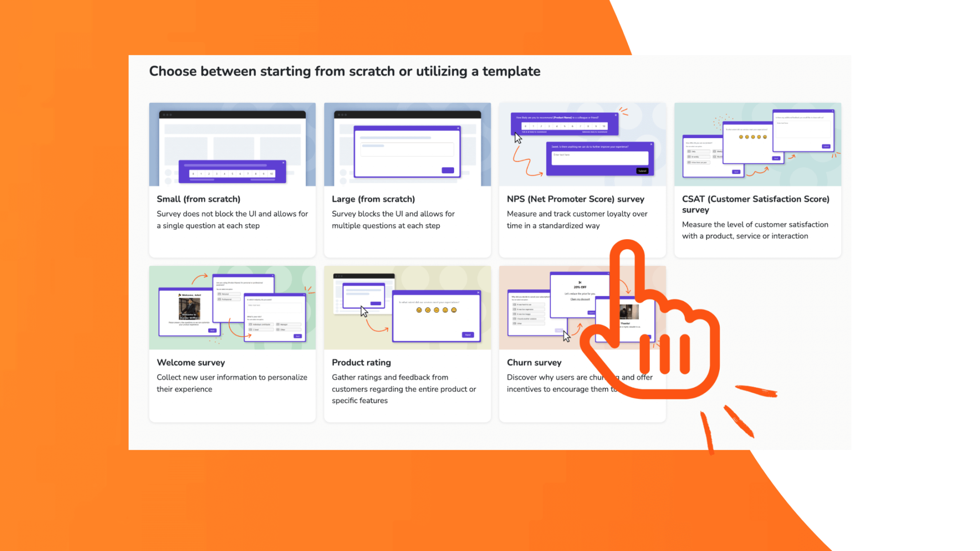980x551 pixels.
Task: Select the happiest emoji on the Product rating scale
Action: point(454,310)
